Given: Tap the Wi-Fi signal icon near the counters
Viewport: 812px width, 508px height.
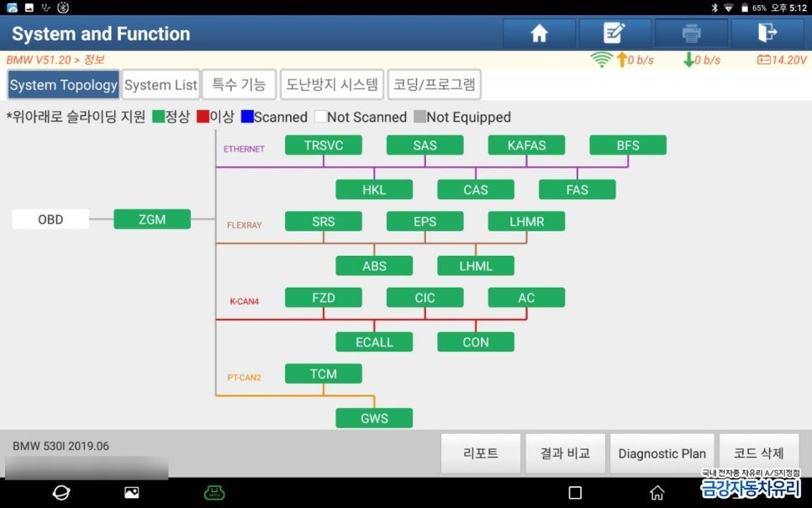Looking at the screenshot, I should click(x=604, y=60).
